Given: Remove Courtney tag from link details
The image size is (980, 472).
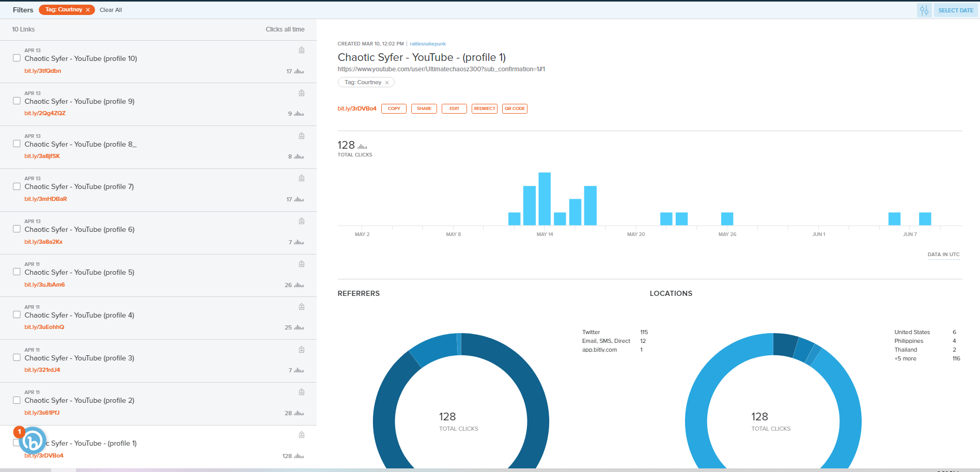Looking at the screenshot, I should click(x=387, y=83).
